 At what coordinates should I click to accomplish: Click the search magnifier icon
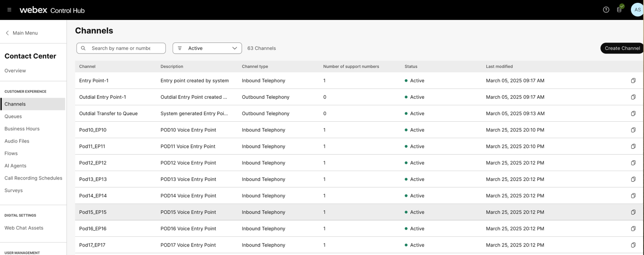coord(84,48)
